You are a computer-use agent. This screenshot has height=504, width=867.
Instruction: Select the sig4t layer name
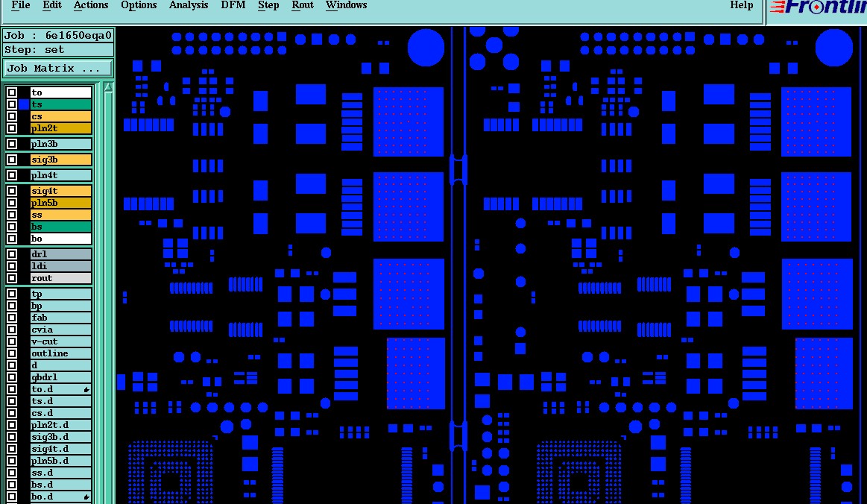point(61,191)
